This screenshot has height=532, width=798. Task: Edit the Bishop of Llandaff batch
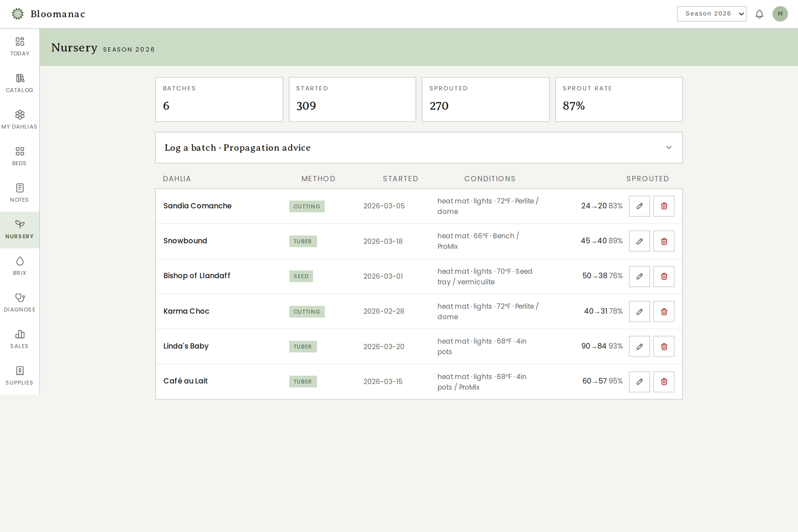[639, 276]
